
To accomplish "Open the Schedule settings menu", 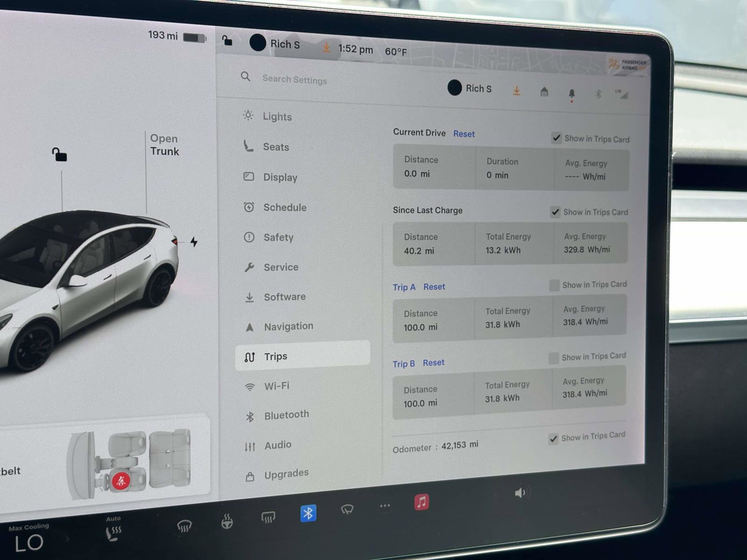I will point(275,207).
